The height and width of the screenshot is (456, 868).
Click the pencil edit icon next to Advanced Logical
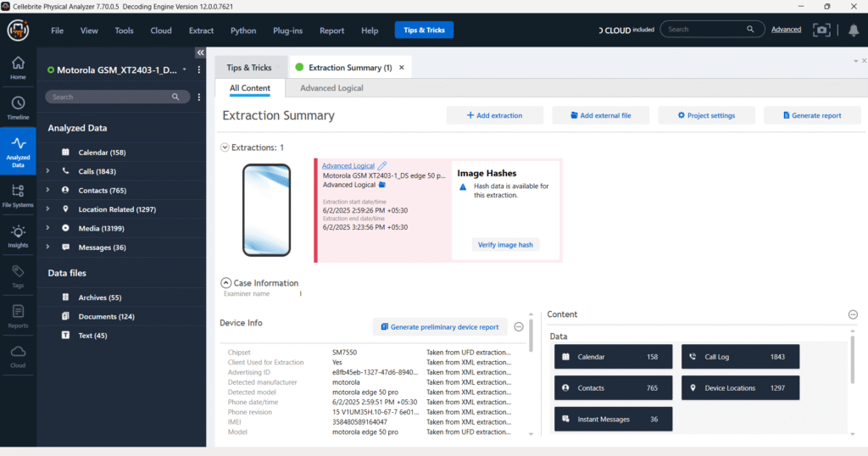pyautogui.click(x=382, y=165)
